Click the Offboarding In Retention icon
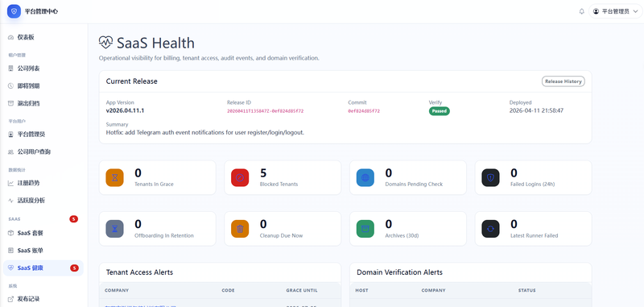The height and width of the screenshot is (307, 644). coord(114,229)
